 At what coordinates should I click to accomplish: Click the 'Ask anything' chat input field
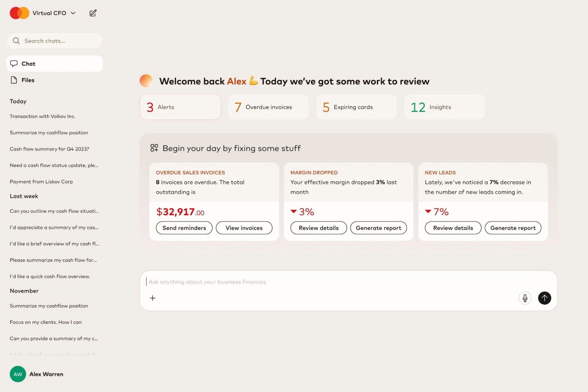point(294,282)
